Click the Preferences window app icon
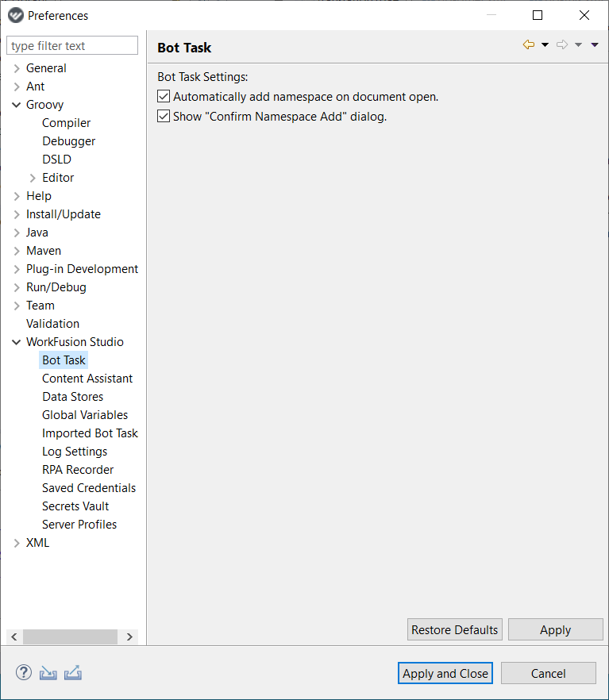 tap(16, 16)
